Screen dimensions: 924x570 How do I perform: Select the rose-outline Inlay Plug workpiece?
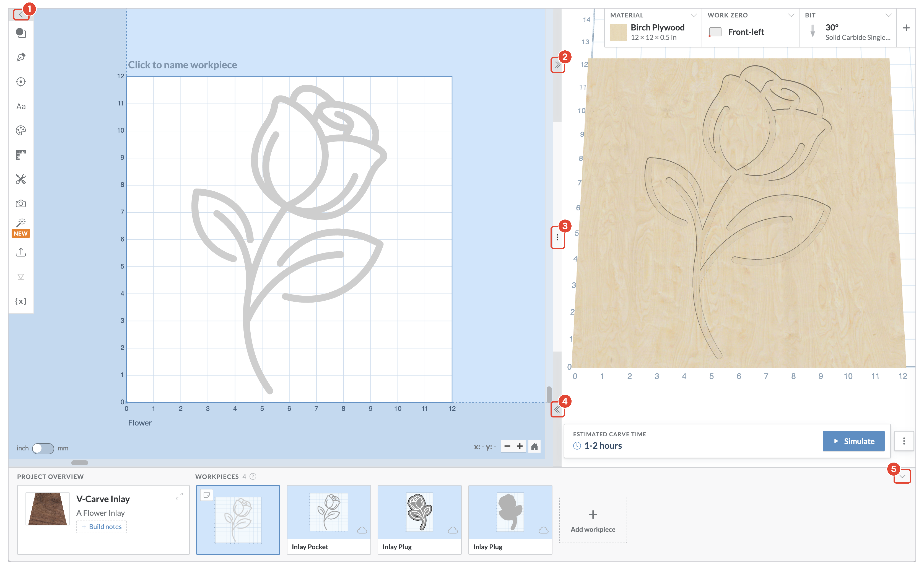coord(420,520)
